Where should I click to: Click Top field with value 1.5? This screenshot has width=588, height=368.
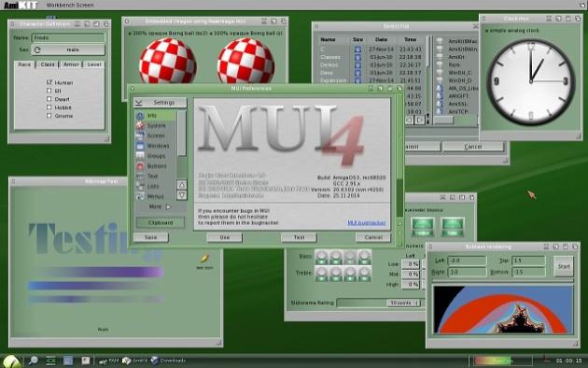pos(528,261)
